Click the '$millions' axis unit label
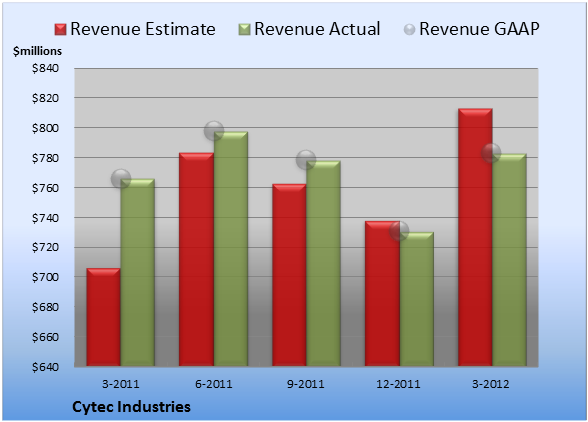 coord(37,51)
